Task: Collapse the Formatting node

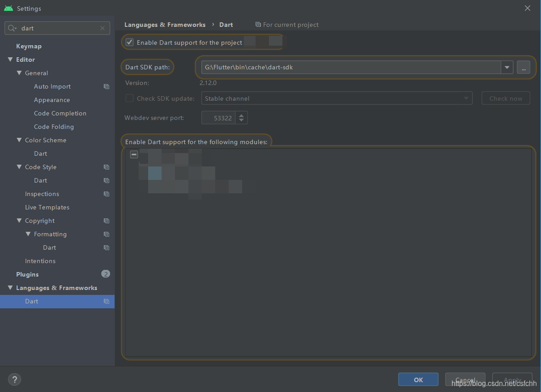Action: [x=28, y=234]
